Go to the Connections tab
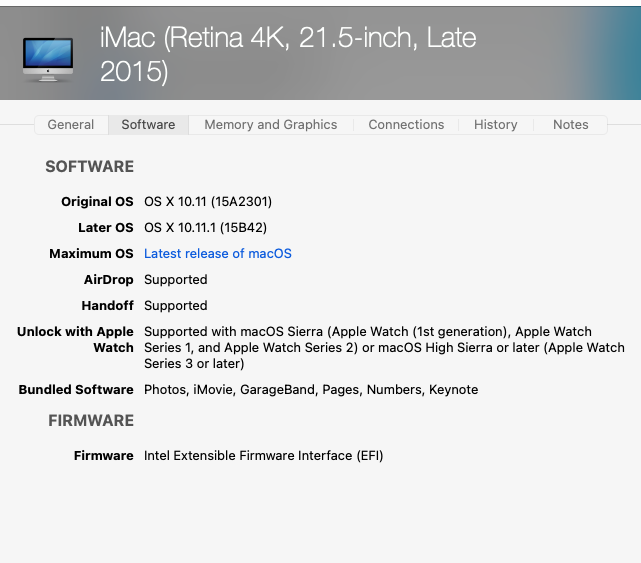 coord(406,125)
